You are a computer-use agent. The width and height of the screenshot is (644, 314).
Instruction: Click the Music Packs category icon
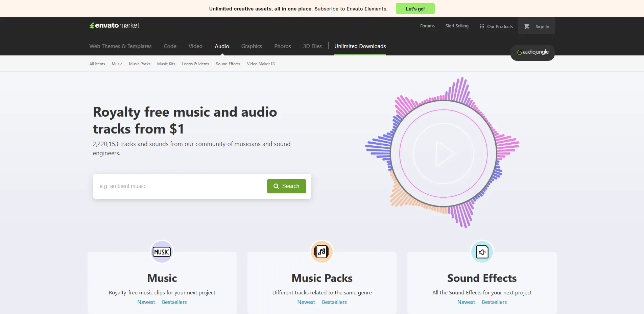[x=322, y=252]
